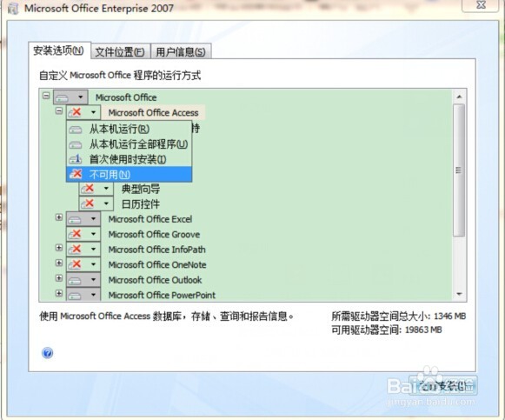The image size is (505, 420).
Task: Click the drive icon for Microsoft Office root
Action: [x=62, y=98]
